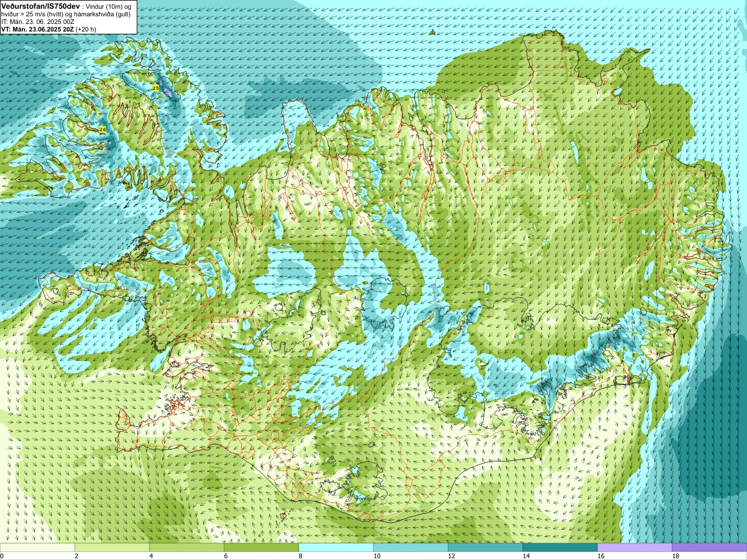Screen dimensions: 747x560
Task: Select the 6–8 m/s olive green legend color
Action: click(x=261, y=548)
